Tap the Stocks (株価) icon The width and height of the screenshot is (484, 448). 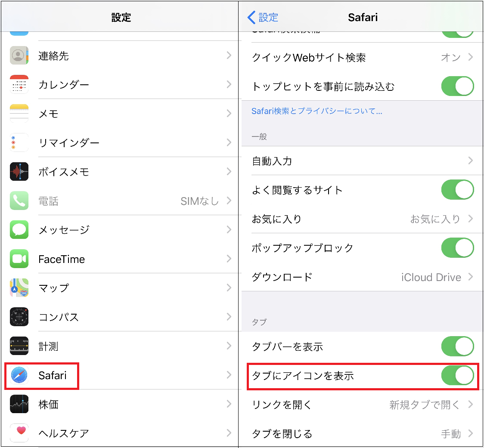19,404
